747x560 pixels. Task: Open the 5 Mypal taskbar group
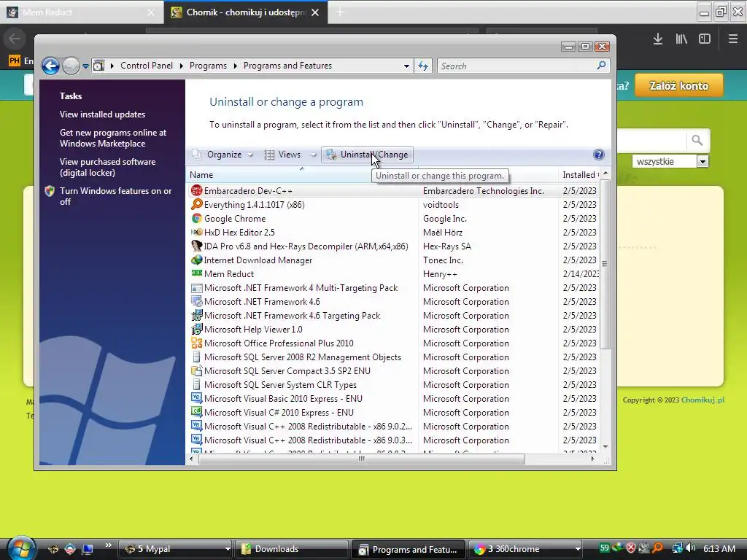[175, 549]
